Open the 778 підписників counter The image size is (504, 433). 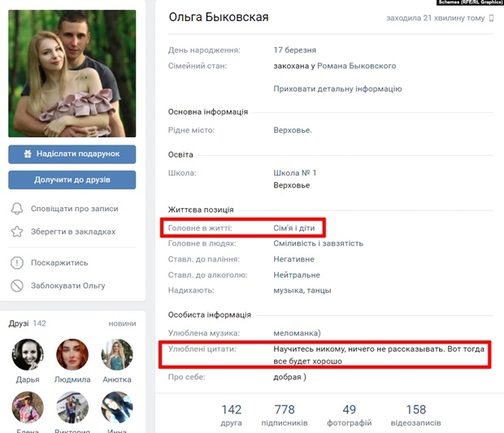tap(285, 415)
